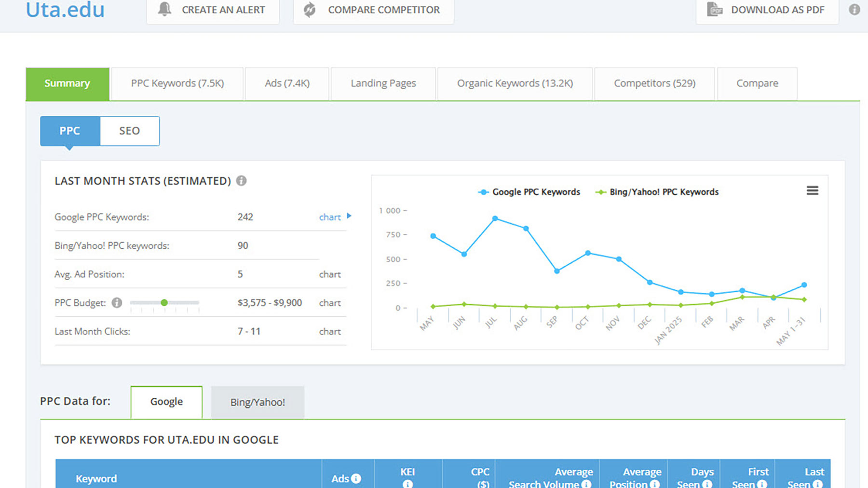868x488 pixels.
Task: Click the info icon for Days Seen
Action: click(707, 484)
